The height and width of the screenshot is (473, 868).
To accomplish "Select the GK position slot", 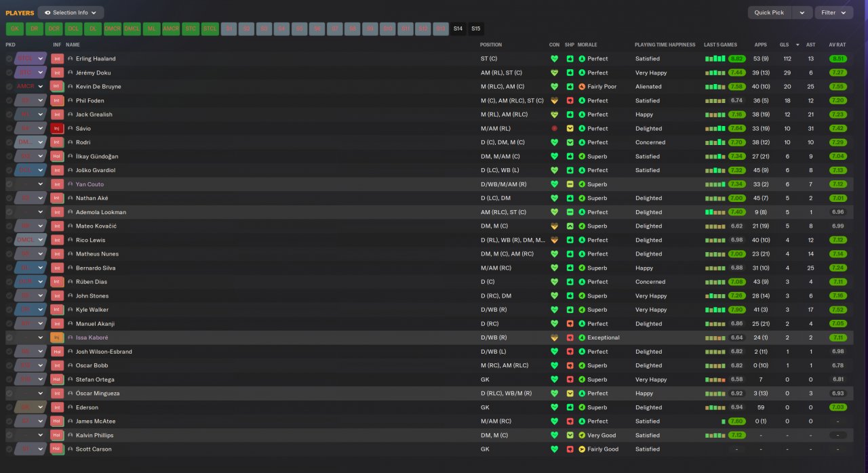I will (x=15, y=28).
